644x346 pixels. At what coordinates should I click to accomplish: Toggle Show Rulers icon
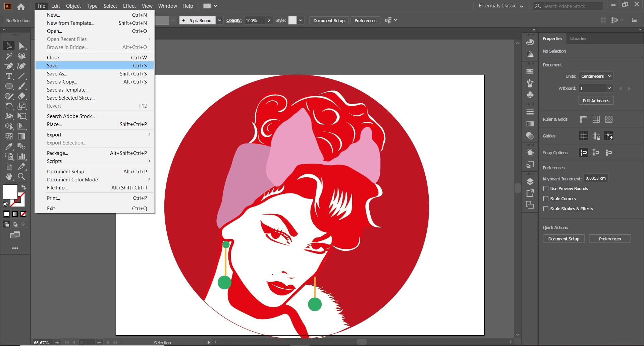pos(584,119)
